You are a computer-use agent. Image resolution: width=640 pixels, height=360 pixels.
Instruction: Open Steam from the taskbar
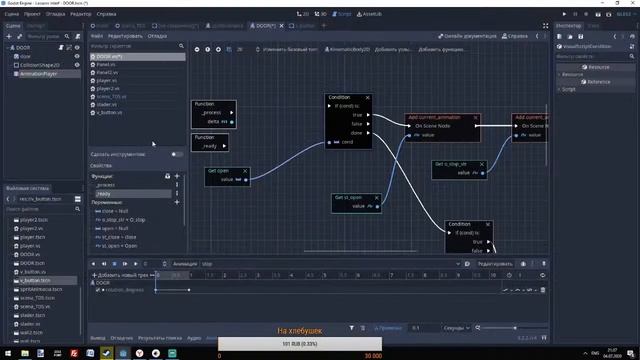point(107,353)
